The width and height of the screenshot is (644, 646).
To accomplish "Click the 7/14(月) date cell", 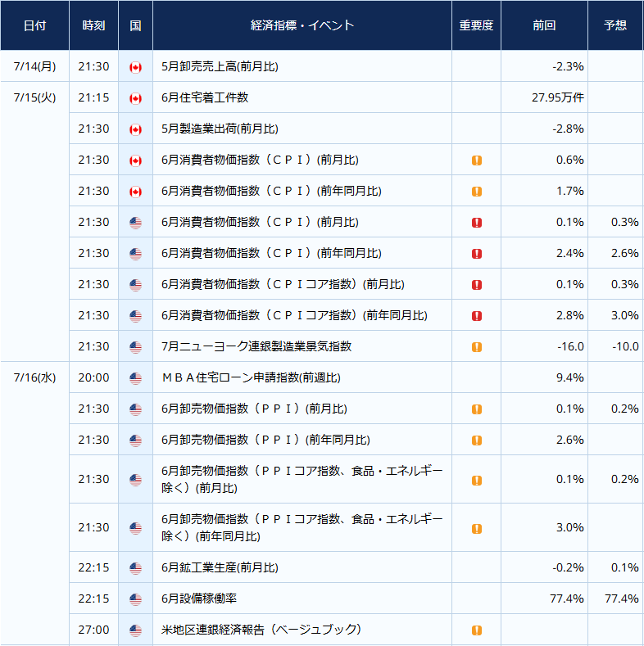I will coord(34,66).
